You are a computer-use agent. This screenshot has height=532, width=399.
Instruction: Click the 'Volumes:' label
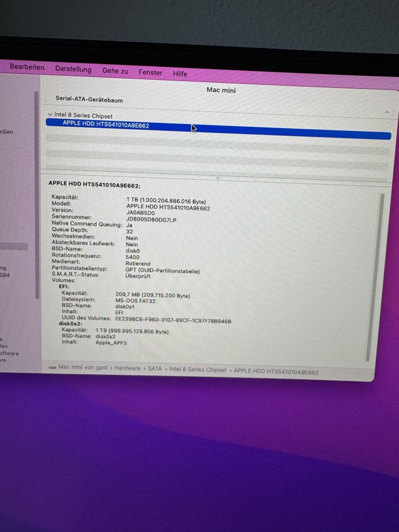pyautogui.click(x=63, y=280)
